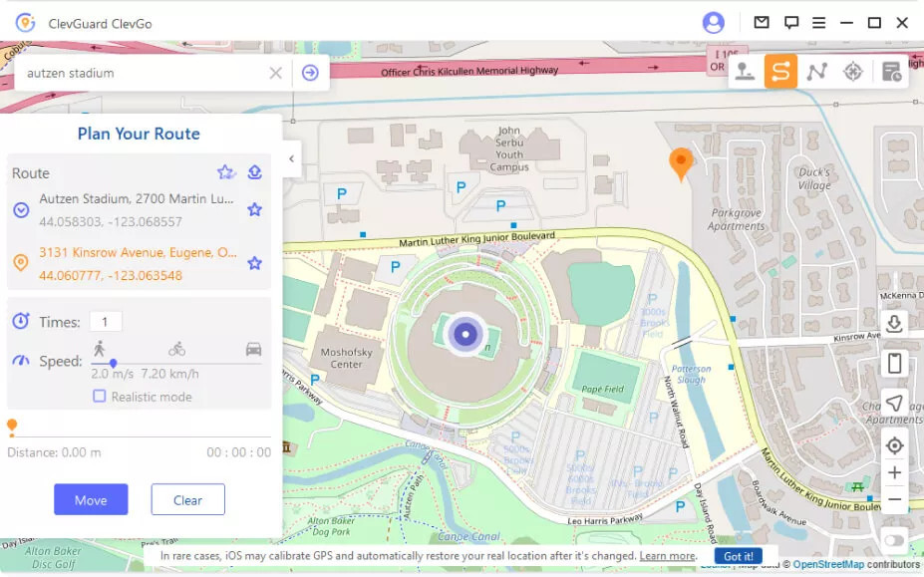Viewport: 924px width, 577px height.
Task: Save the route to favorites
Action: (225, 172)
